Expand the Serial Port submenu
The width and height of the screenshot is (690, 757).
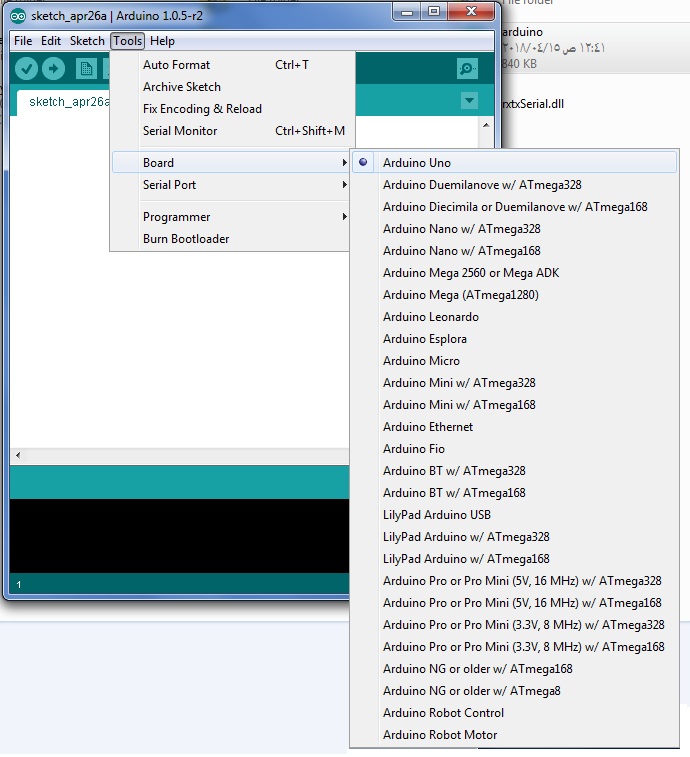point(230,185)
